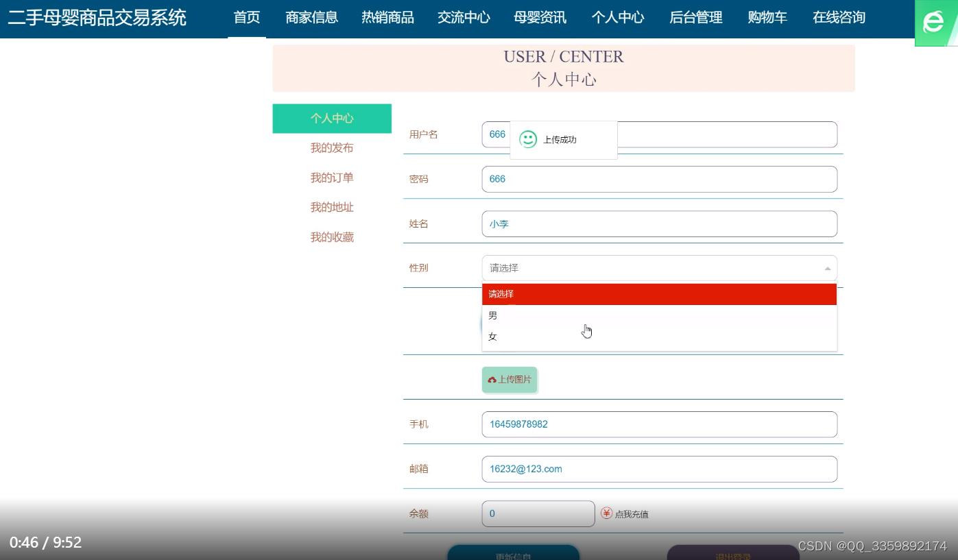Image resolution: width=958 pixels, height=560 pixels.
Task: Click the video time 0:46 / 9:52
Action: pyautogui.click(x=45, y=543)
